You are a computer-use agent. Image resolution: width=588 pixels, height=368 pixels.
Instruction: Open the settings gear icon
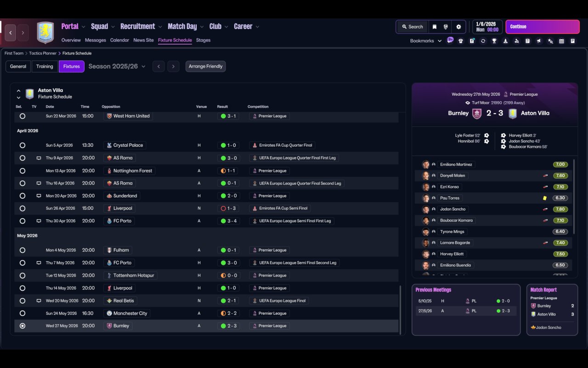click(x=458, y=27)
